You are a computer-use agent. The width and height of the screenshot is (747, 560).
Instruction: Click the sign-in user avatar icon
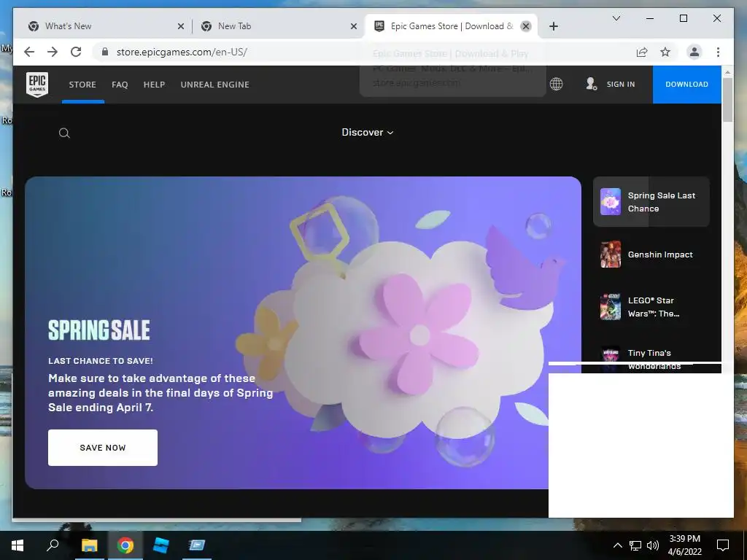click(x=591, y=84)
